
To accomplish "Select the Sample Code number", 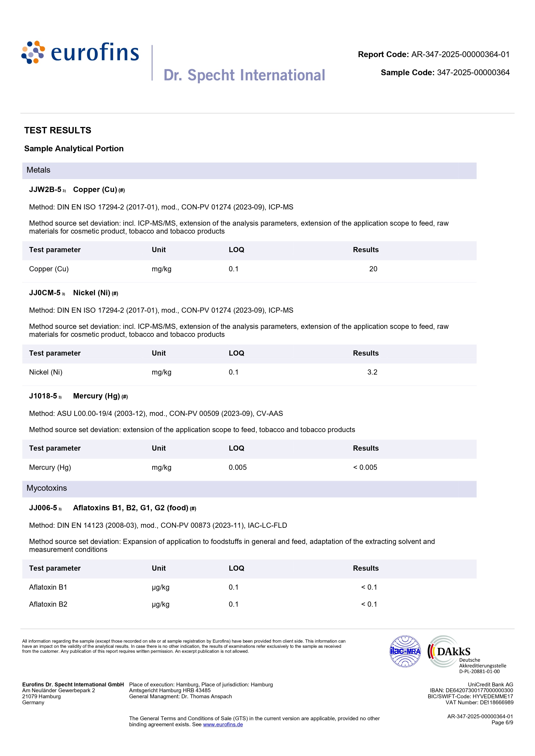I will (473, 72).
